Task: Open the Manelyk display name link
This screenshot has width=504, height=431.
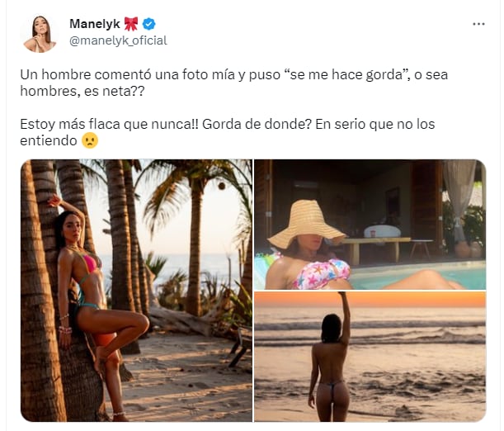Action: coord(95,24)
